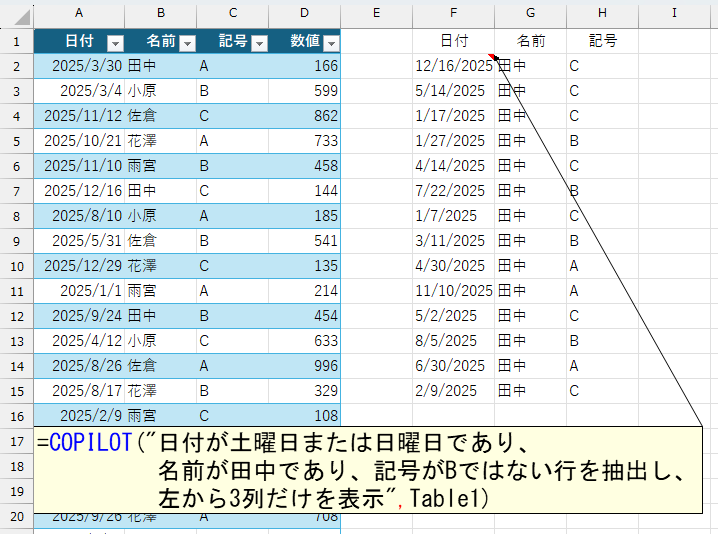Open the 日付 filter dropdown in table header

[115, 43]
